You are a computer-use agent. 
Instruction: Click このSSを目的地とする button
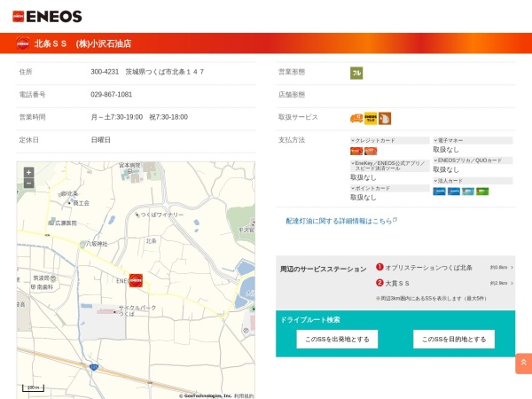454,340
